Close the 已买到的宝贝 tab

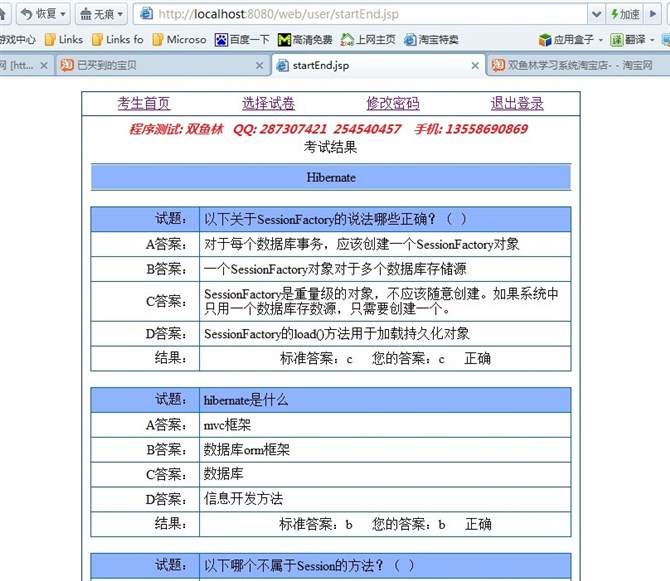coord(259,65)
